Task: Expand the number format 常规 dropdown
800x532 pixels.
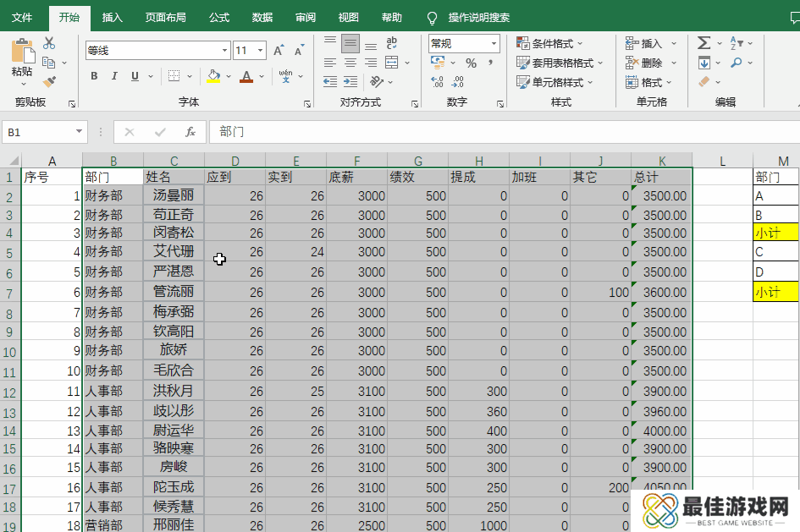Action: 494,43
